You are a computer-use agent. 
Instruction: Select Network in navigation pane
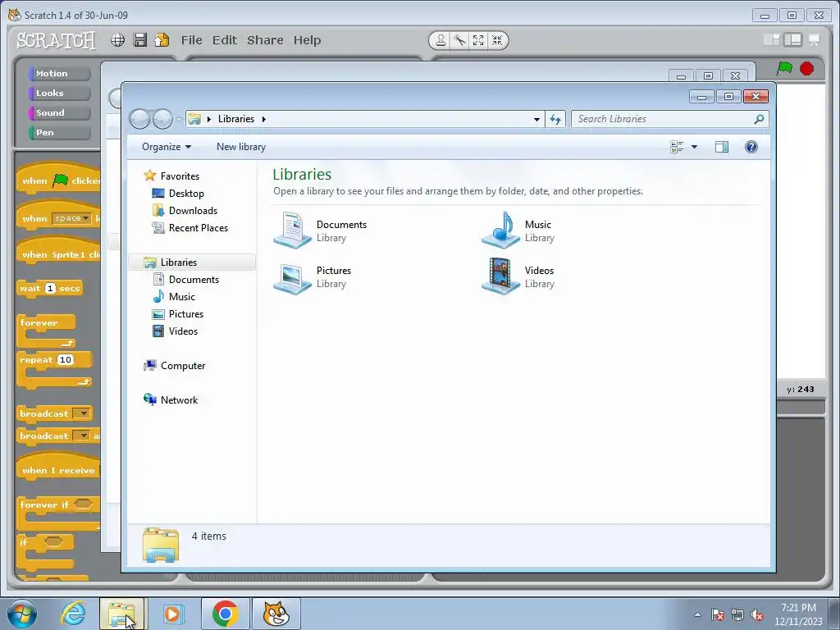[x=179, y=400]
